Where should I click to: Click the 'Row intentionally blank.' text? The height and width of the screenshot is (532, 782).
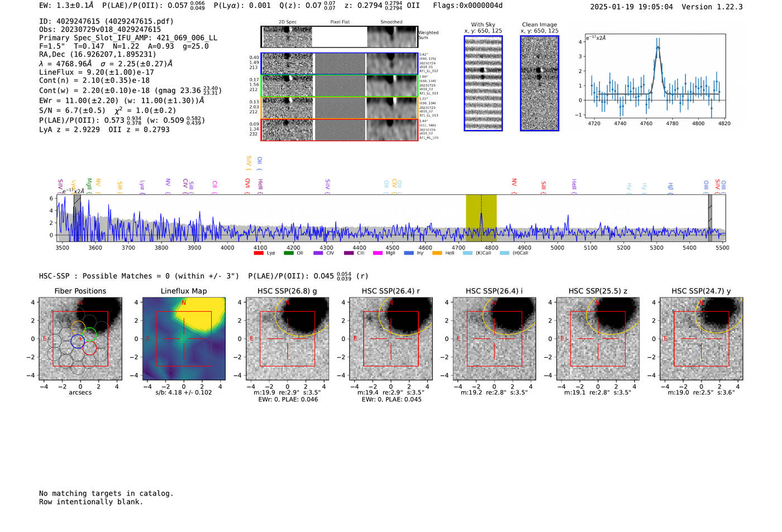point(91,502)
